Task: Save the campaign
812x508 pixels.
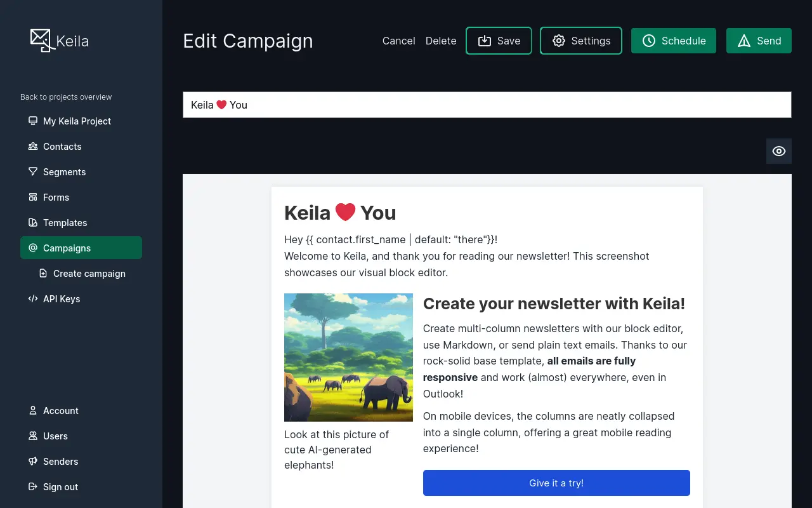Action: coord(499,41)
